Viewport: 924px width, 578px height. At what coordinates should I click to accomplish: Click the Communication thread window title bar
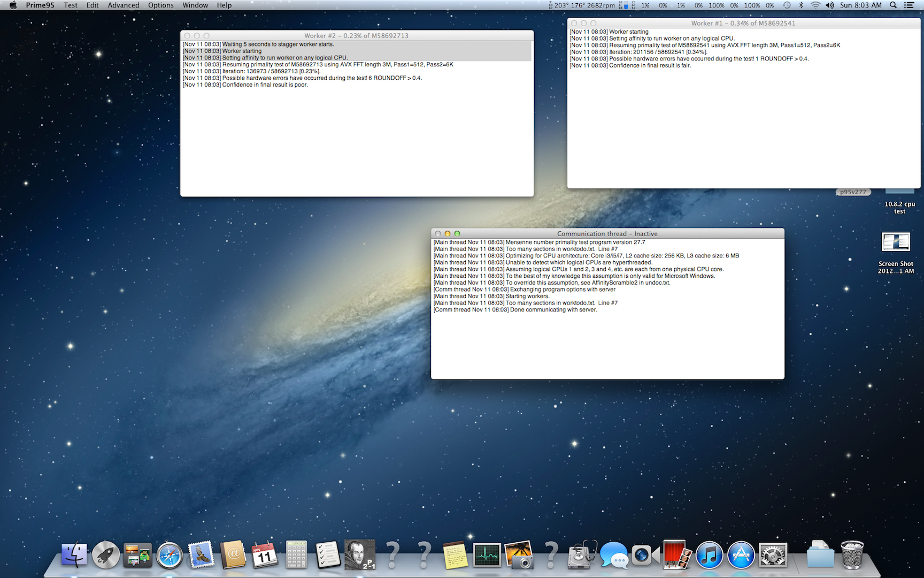point(607,234)
